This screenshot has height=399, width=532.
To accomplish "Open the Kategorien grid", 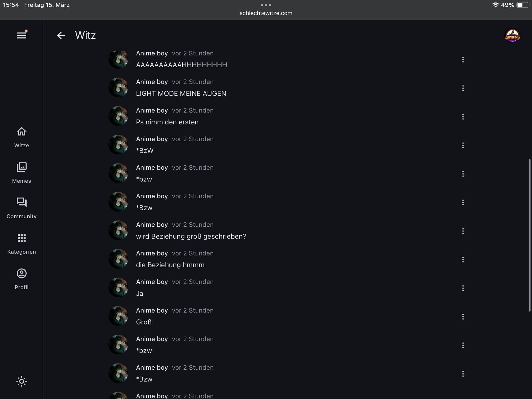I will 22,244.
